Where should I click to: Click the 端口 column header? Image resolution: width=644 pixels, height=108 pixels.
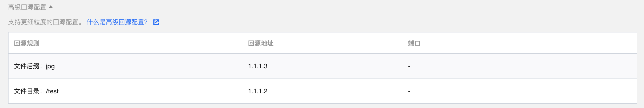[x=414, y=43]
